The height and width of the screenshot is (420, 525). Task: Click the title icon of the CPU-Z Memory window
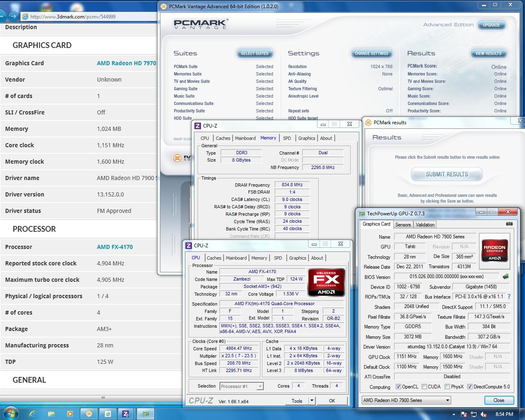(x=198, y=126)
